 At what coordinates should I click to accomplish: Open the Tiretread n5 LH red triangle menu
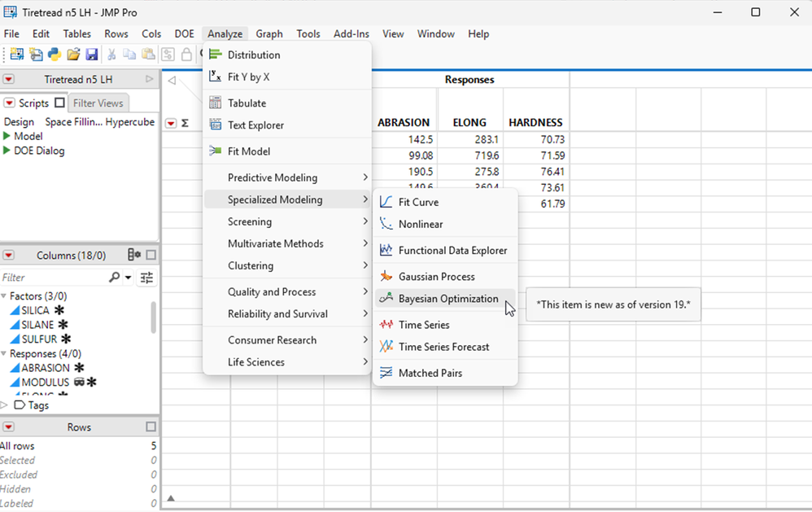pos(8,80)
